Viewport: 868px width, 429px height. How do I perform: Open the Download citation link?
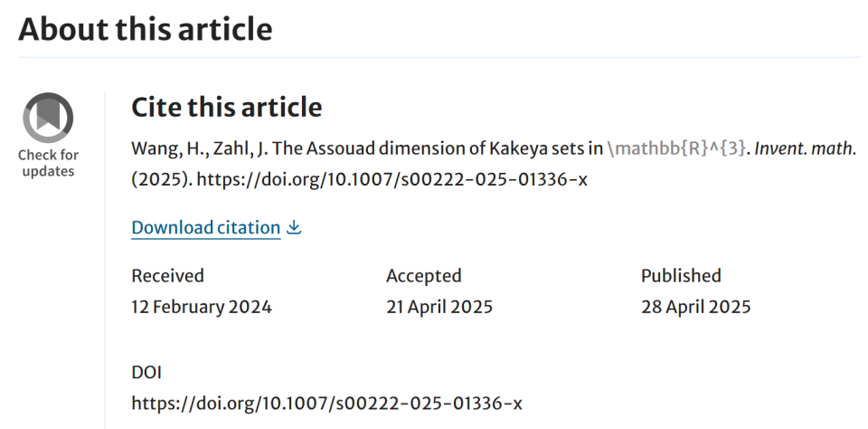206,227
